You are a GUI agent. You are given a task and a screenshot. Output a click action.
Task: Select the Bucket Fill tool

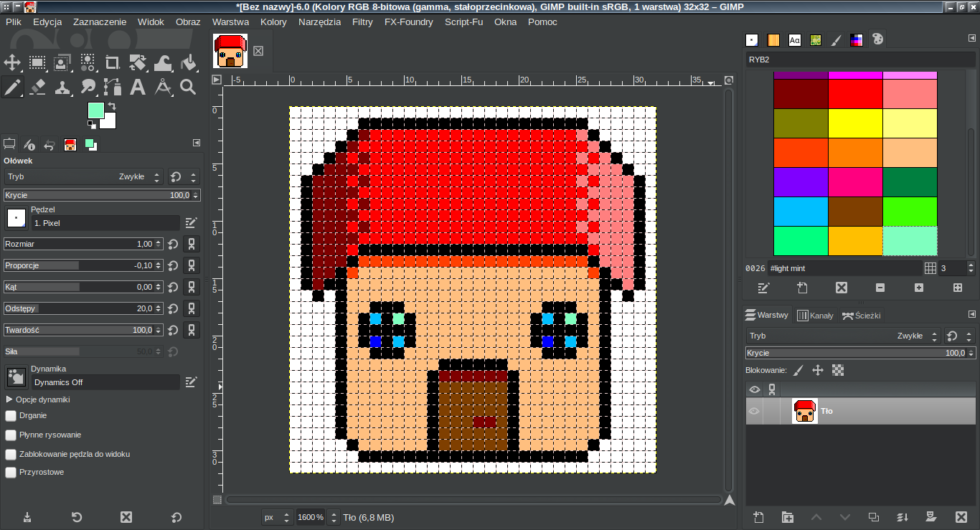(x=188, y=62)
